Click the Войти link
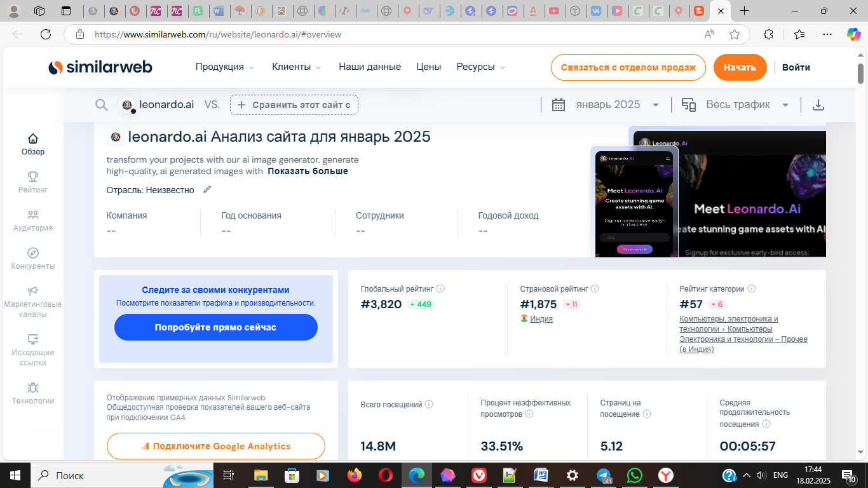 tap(796, 67)
